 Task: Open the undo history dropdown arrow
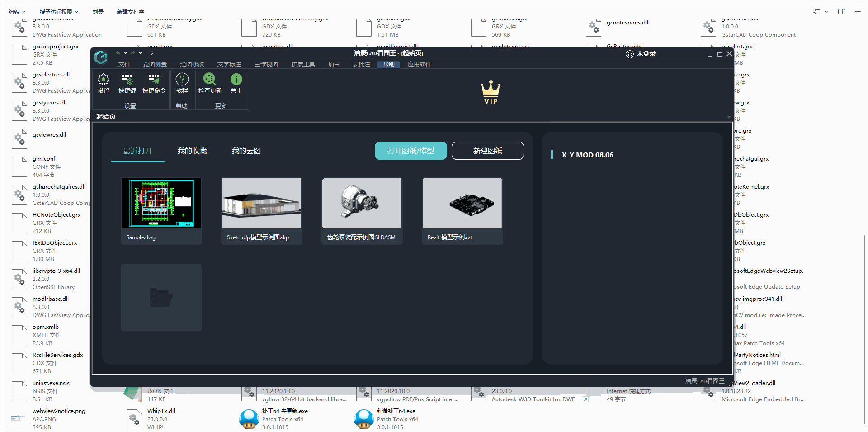pyautogui.click(x=125, y=53)
